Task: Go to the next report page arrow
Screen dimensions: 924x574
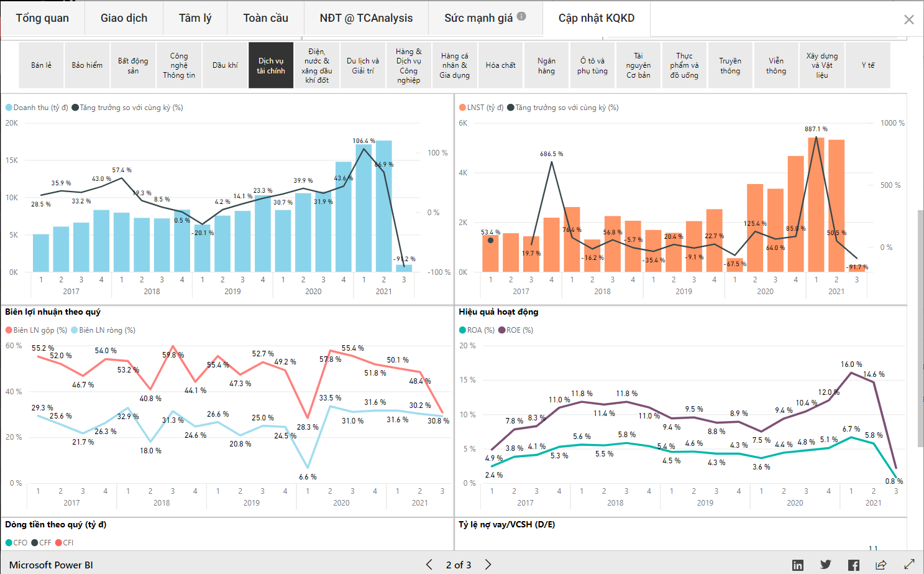Action: 488,565
